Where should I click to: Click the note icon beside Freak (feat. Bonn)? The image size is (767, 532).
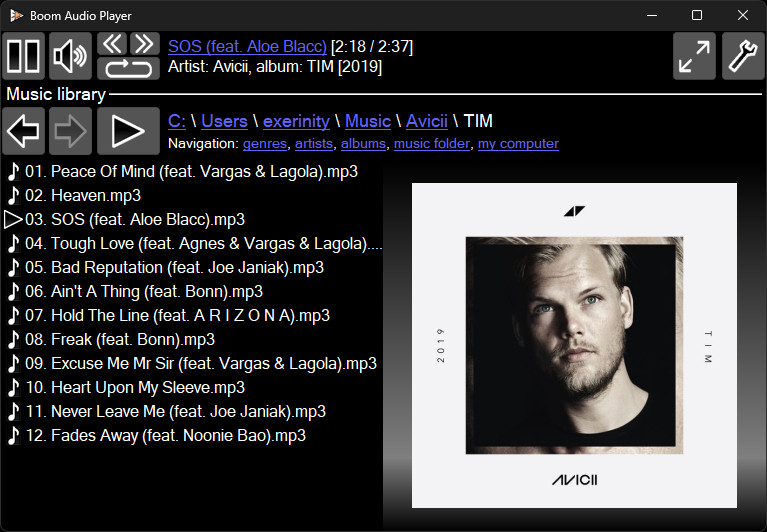tap(14, 339)
